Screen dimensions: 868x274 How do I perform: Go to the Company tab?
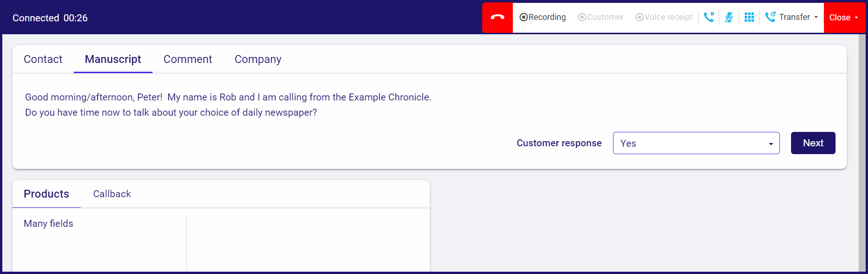point(258,59)
